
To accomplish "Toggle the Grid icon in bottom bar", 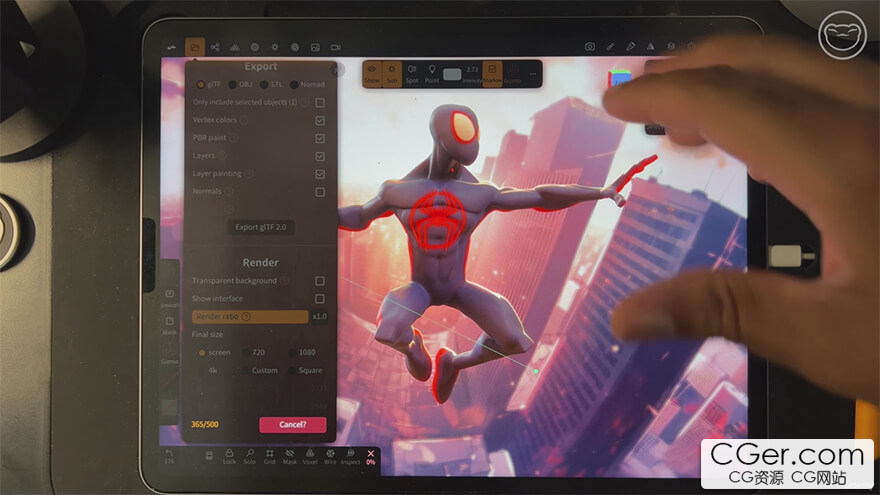I will pyautogui.click(x=269, y=456).
